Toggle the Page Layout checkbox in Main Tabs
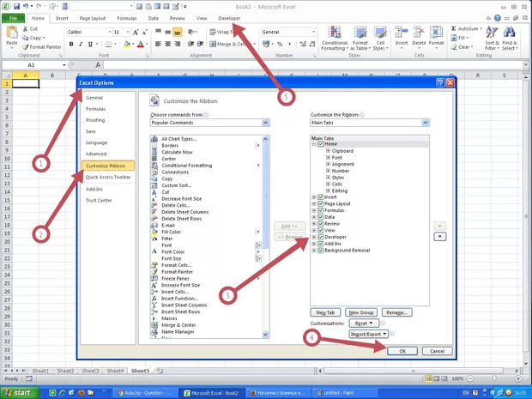532x399 pixels. [319, 203]
